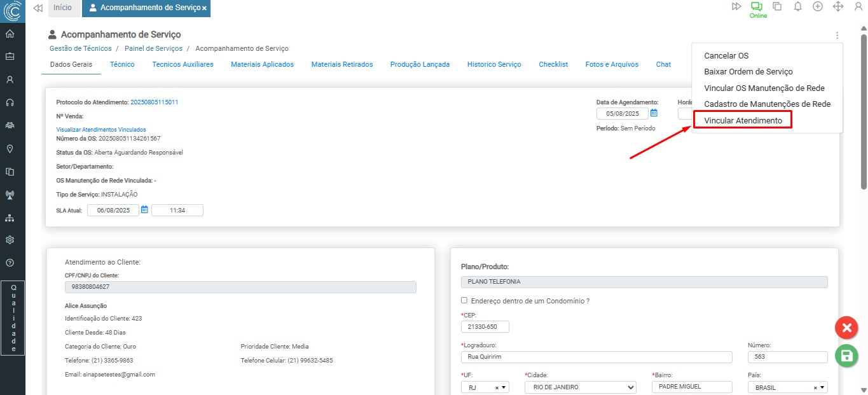This screenshot has width=868, height=395.
Task: Click the green save floppy disk button
Action: point(846,356)
